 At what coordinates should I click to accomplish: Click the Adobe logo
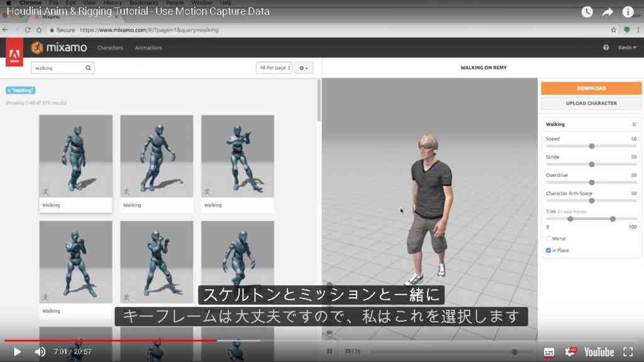tap(14, 52)
